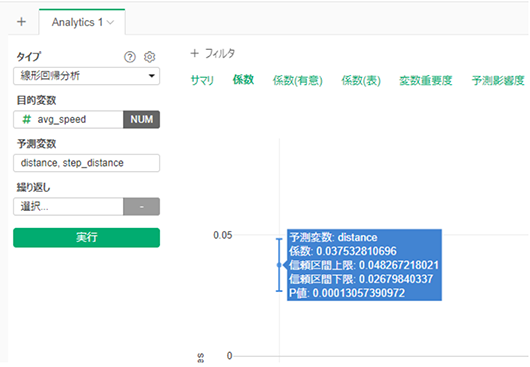Image resolution: width=530 pixels, height=367 pixels.
Task: Click the gray dash button beside 繰り返し
Action: click(x=142, y=206)
